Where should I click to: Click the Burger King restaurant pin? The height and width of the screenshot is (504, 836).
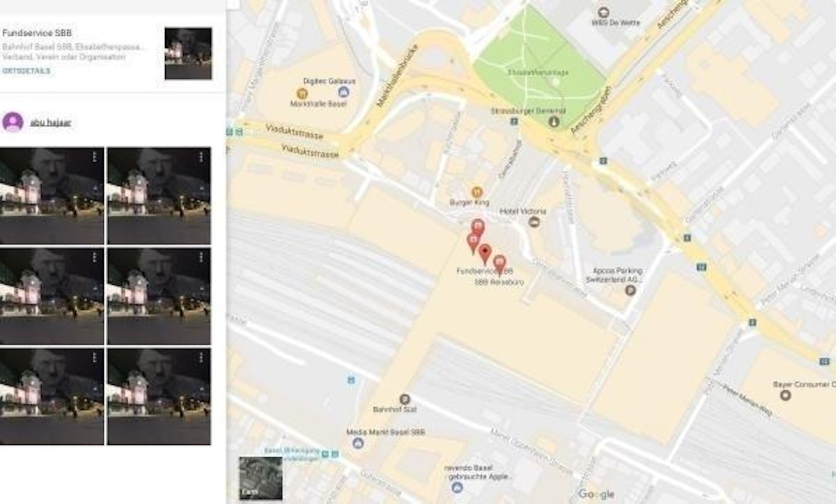[x=477, y=191]
